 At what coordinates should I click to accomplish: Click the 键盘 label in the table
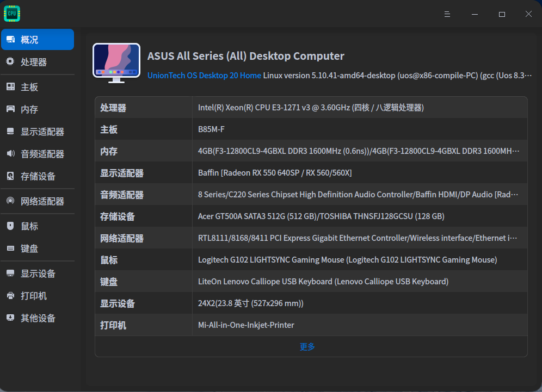pos(109,282)
